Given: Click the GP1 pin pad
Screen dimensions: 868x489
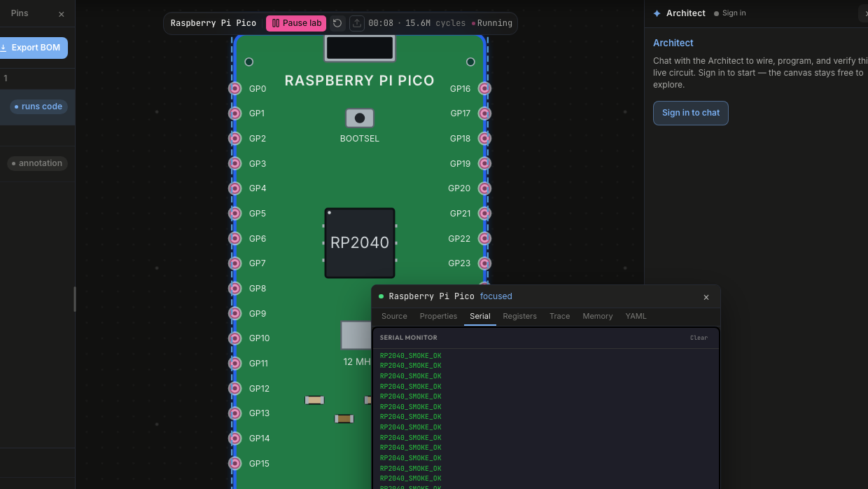Looking at the screenshot, I should (235, 113).
